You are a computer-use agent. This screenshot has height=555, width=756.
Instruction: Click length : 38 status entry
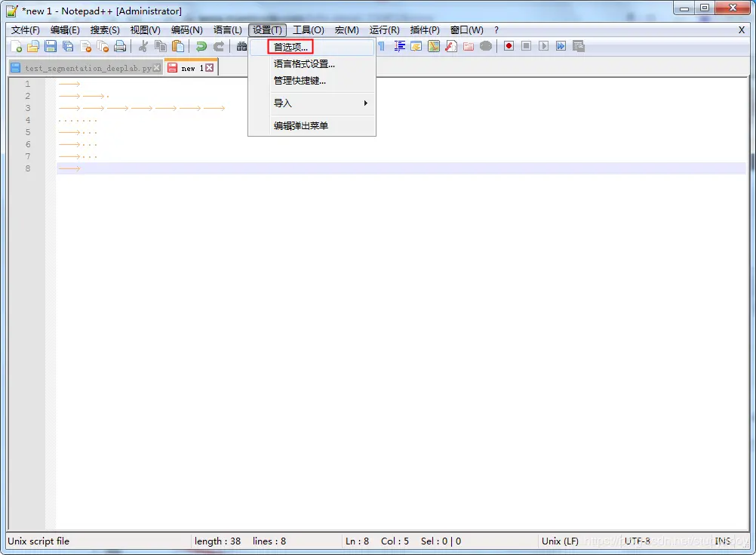coord(217,541)
